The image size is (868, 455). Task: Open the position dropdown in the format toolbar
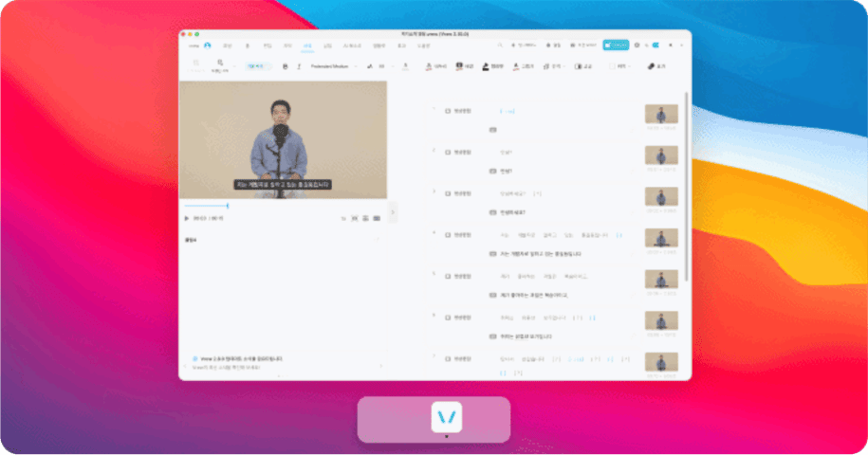coord(620,66)
